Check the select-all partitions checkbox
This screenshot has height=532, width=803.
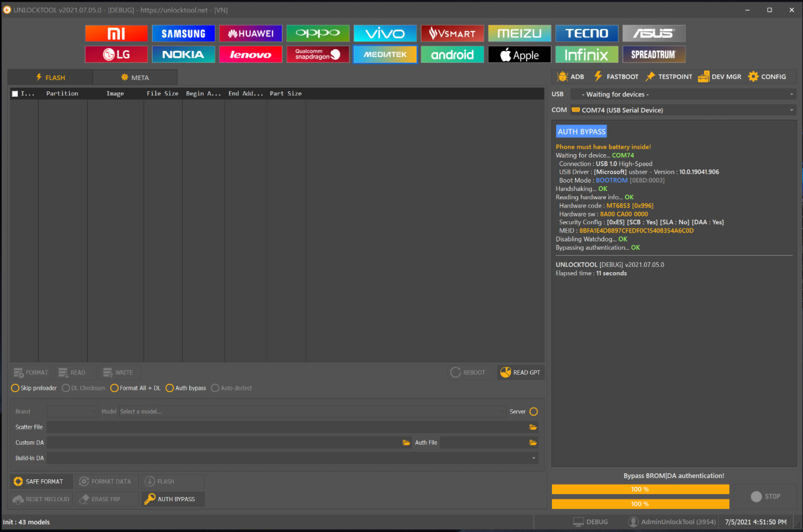click(x=15, y=94)
